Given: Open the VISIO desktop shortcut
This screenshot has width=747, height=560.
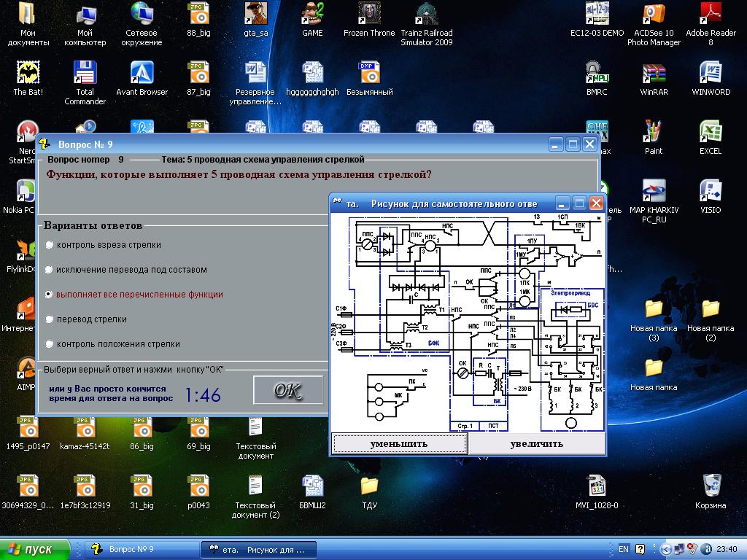Looking at the screenshot, I should pos(711,192).
